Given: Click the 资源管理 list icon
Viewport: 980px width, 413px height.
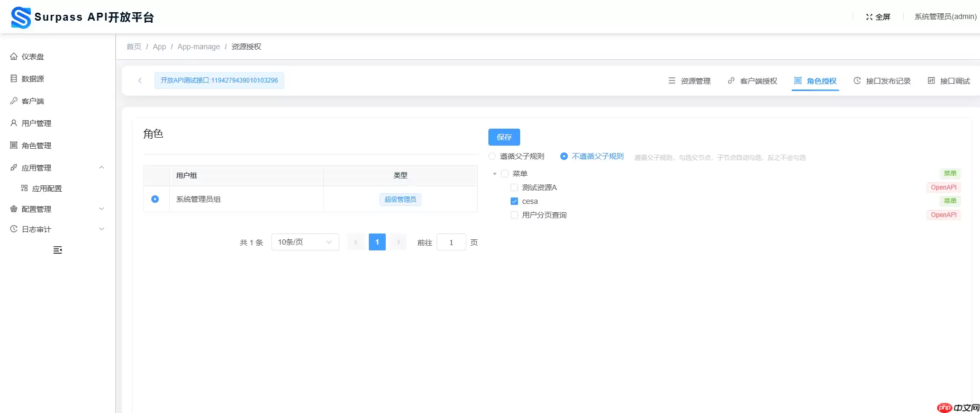Looking at the screenshot, I should point(672,81).
